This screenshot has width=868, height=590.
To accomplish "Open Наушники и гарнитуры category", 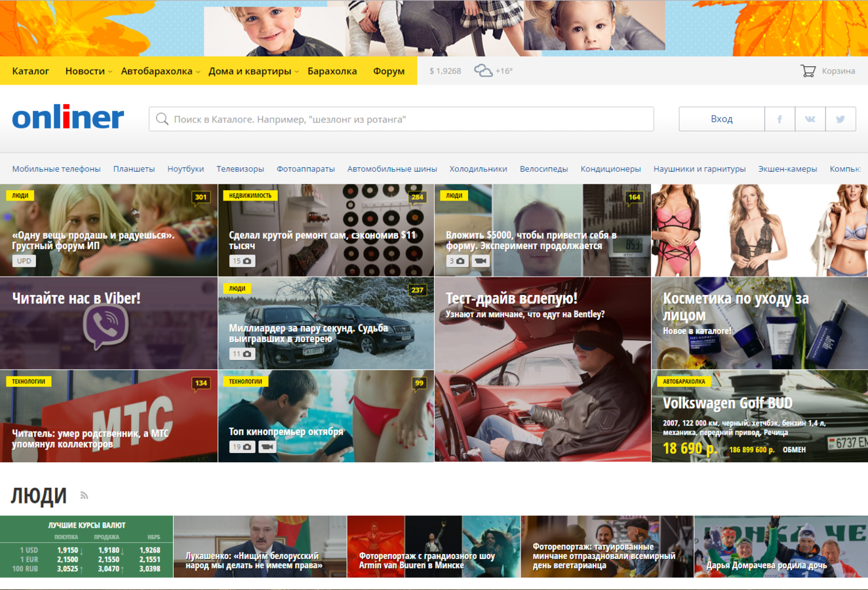I will click(x=700, y=168).
